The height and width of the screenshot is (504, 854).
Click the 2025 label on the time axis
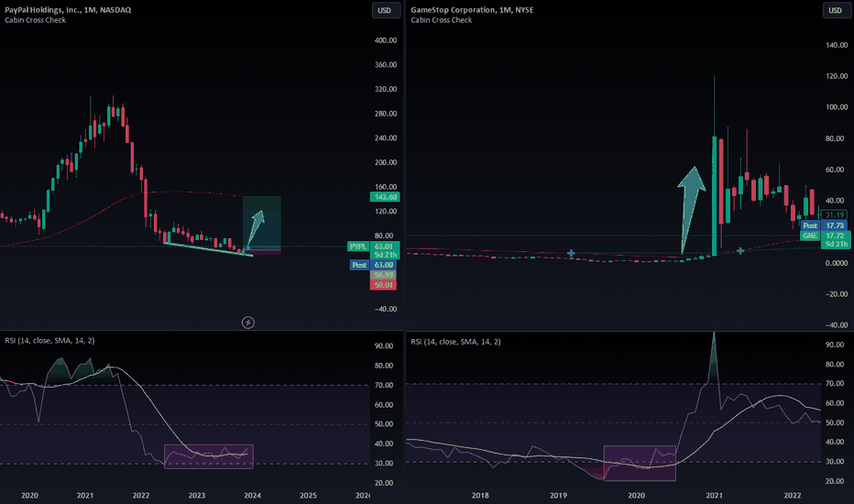pos(308,495)
